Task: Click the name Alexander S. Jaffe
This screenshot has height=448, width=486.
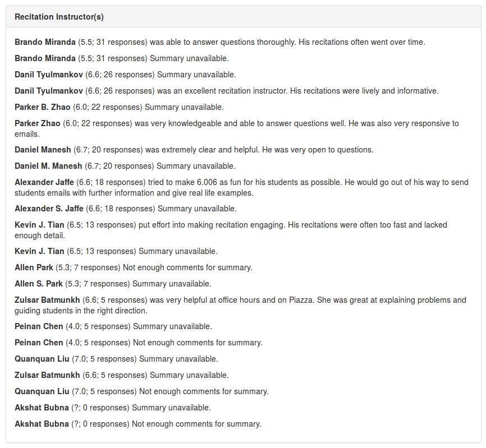Action: coord(49,209)
